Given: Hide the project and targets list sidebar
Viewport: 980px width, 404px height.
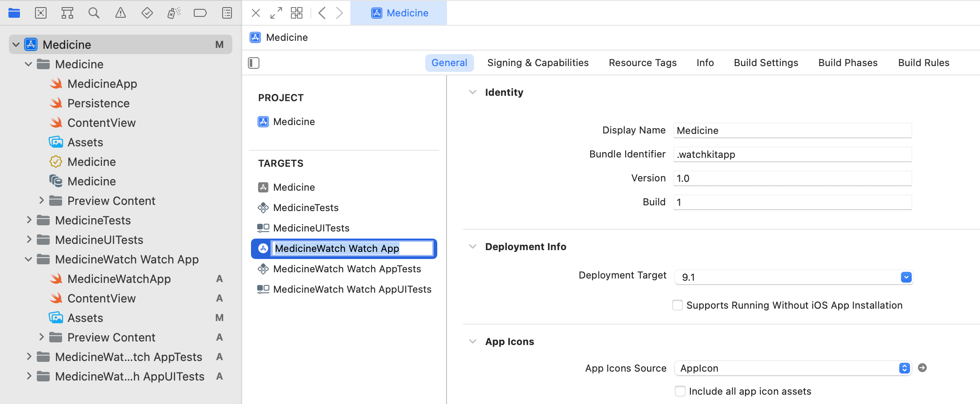Looking at the screenshot, I should (254, 63).
